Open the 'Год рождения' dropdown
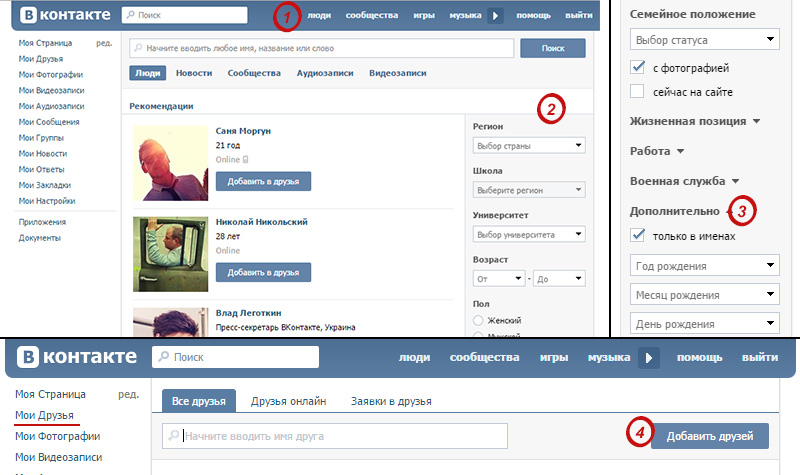The width and height of the screenshot is (800, 475). click(705, 266)
